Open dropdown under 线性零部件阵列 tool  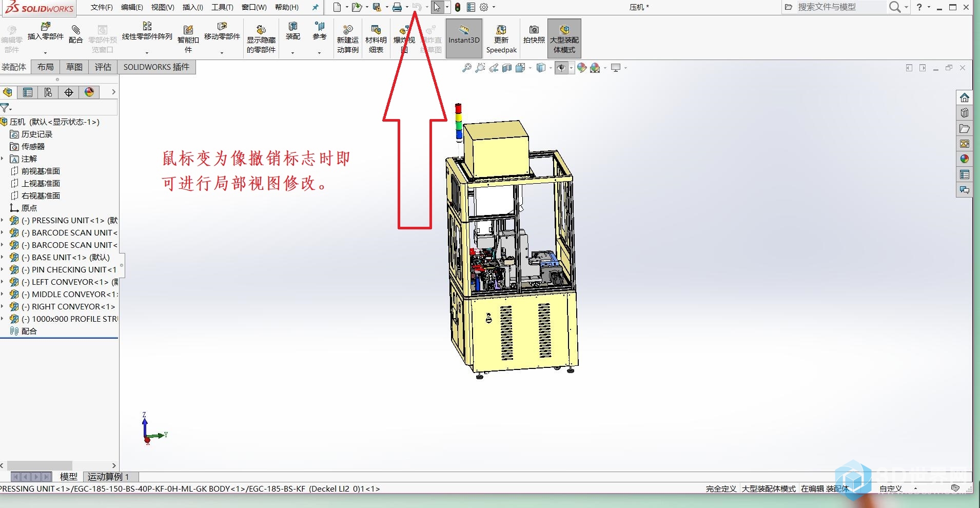tap(147, 52)
